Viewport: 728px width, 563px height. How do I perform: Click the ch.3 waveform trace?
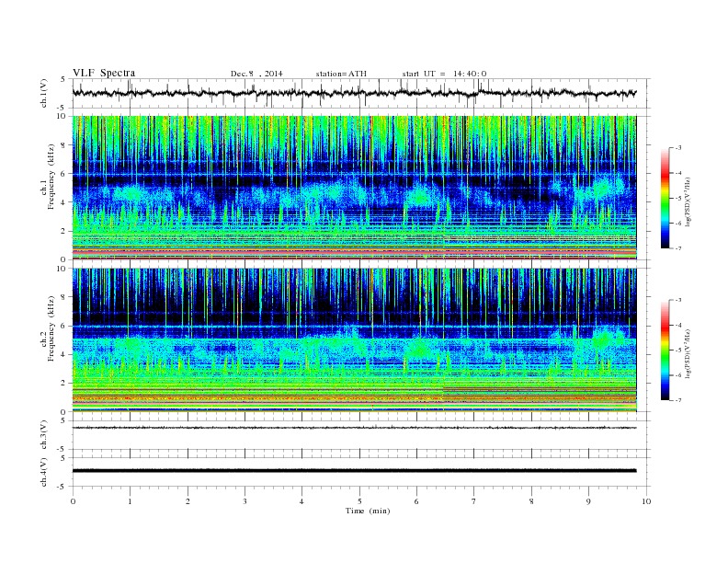pyautogui.click(x=354, y=428)
